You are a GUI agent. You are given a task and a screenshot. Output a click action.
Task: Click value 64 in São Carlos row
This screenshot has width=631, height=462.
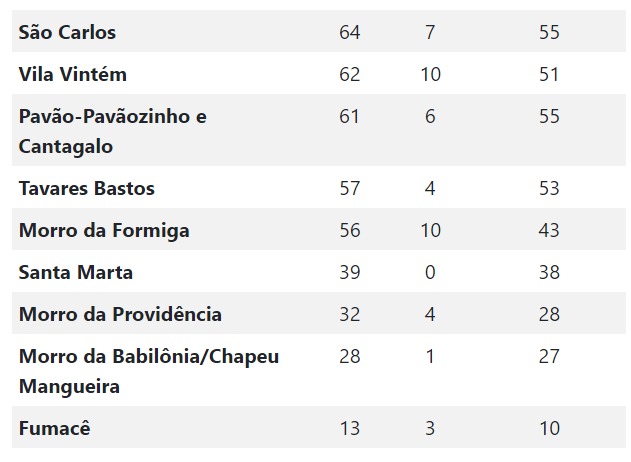click(350, 32)
